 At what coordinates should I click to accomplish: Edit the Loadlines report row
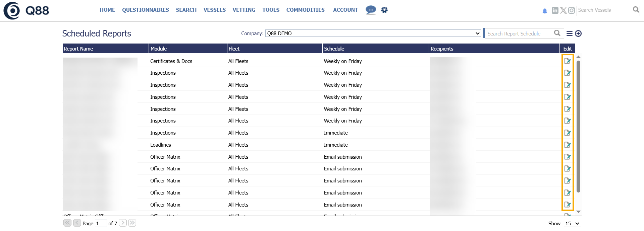pyautogui.click(x=568, y=145)
